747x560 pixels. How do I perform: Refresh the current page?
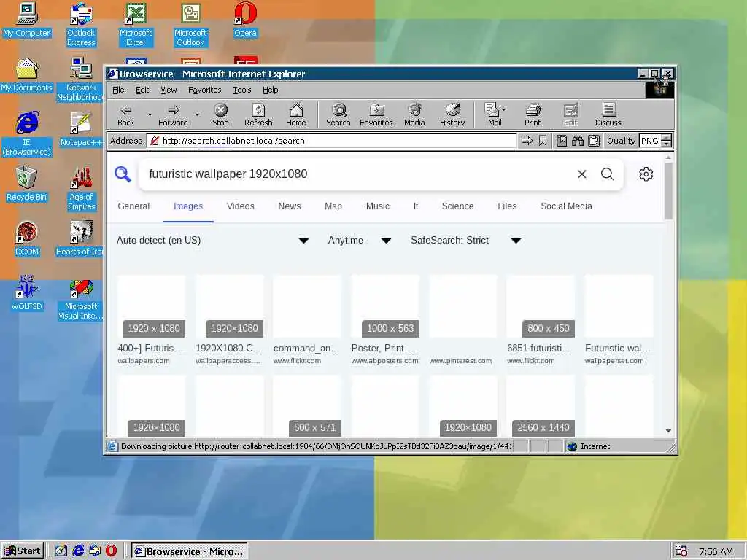pyautogui.click(x=258, y=115)
